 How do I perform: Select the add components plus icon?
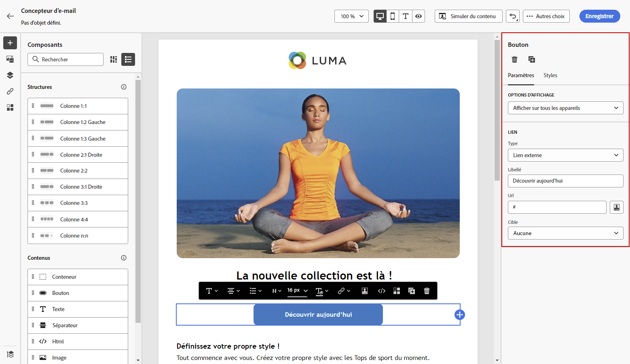(x=10, y=43)
